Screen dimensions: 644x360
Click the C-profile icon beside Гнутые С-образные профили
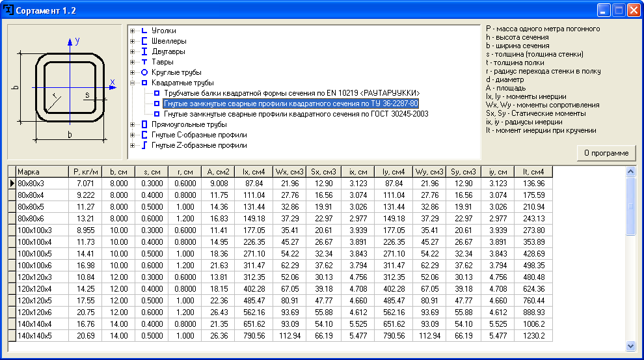coord(144,135)
